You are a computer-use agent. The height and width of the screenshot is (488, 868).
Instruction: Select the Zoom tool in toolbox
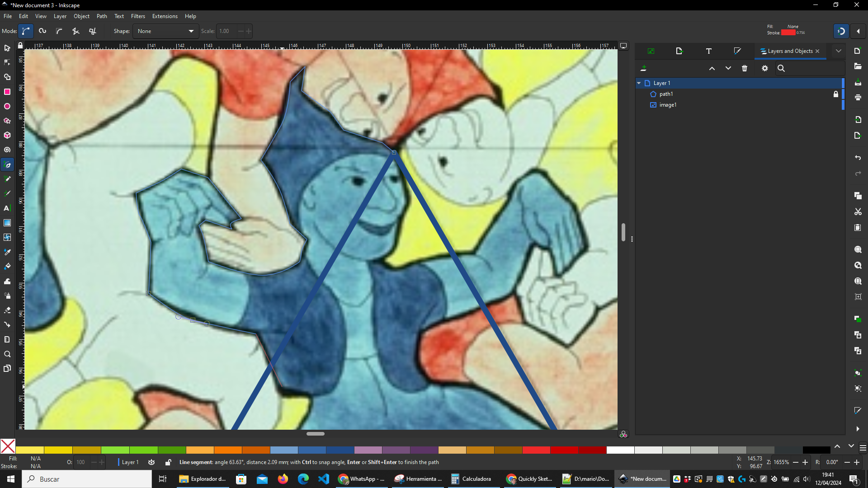(7, 354)
